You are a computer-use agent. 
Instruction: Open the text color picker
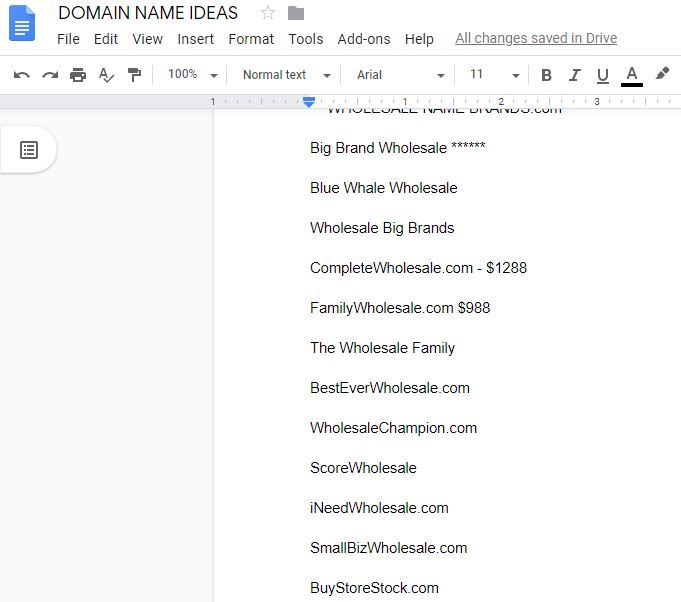631,75
